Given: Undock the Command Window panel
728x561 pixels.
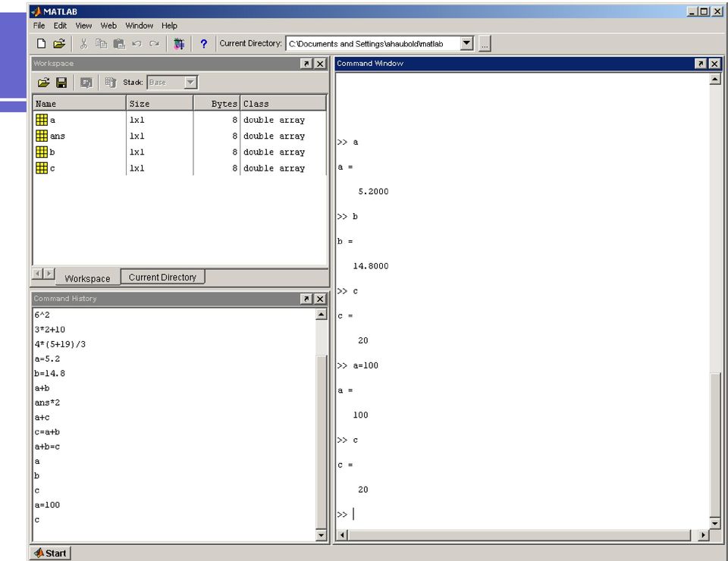Looking at the screenshot, I should (701, 64).
